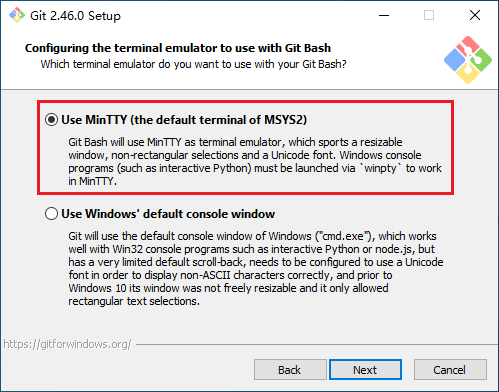Click the cmd.exe console description paragraph
The image size is (499, 392).
click(256, 269)
